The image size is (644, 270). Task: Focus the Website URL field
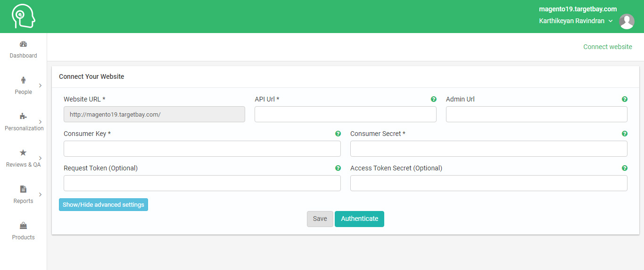pyautogui.click(x=154, y=114)
